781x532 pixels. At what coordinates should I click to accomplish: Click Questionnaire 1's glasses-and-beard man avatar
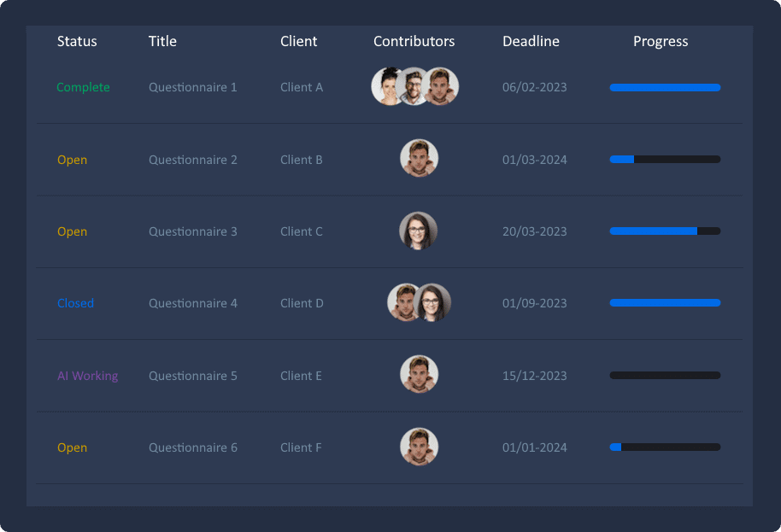click(x=414, y=86)
